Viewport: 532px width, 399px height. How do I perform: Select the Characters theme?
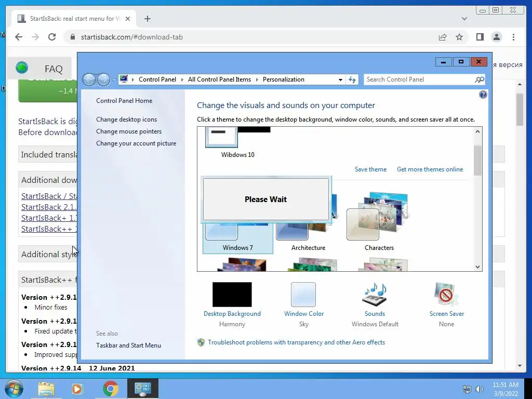379,222
